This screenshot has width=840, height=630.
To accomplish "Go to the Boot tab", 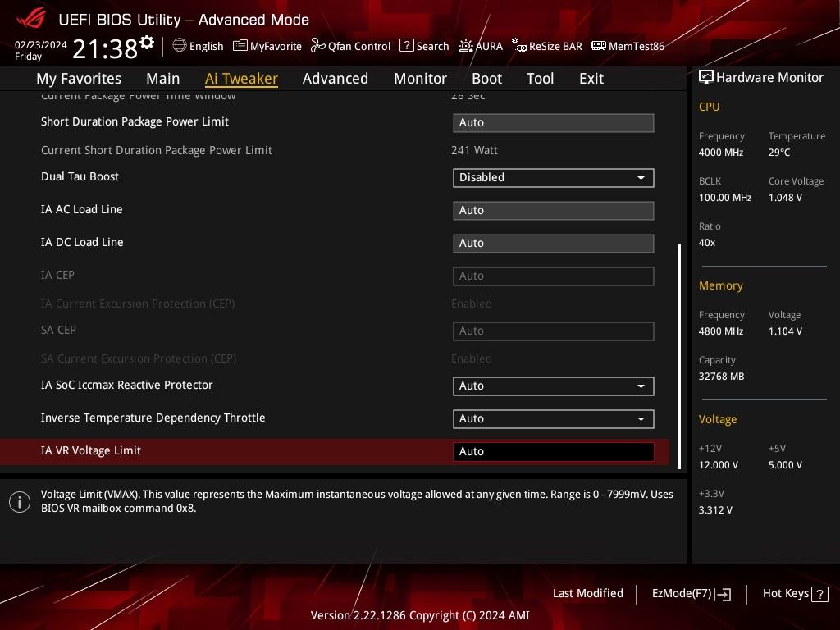I will click(486, 78).
